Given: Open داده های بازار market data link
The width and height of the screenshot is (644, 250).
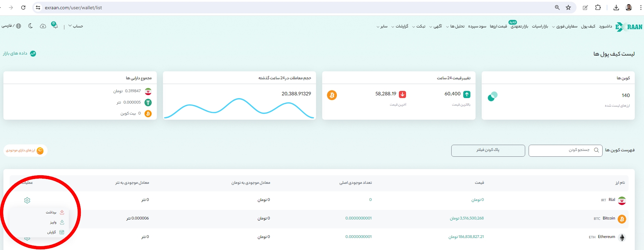Looking at the screenshot, I should pos(15,53).
